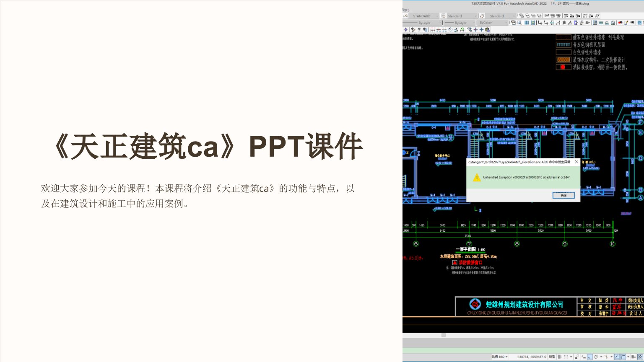Close the ARX exception dialog with its X
Viewport: 644px width, 362px height.
pos(576,162)
